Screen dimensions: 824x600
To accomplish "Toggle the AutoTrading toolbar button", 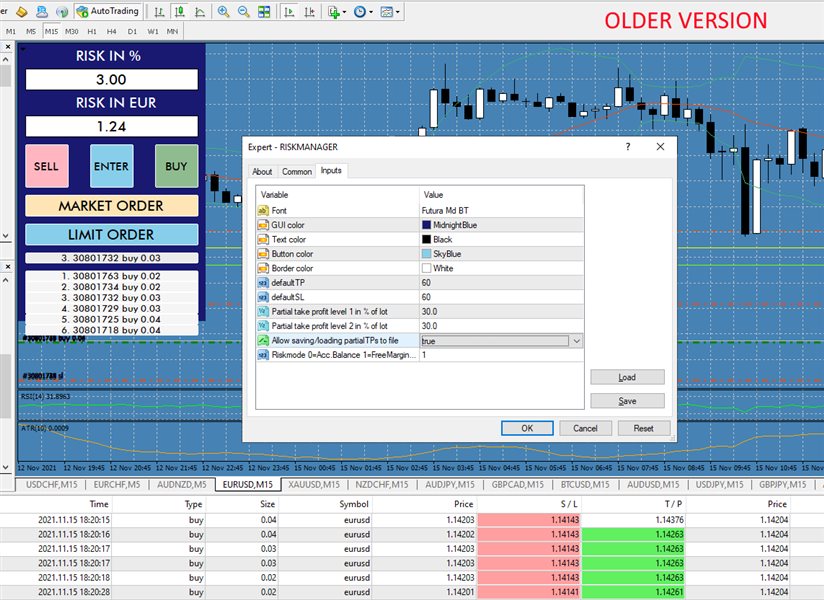I will [x=107, y=12].
